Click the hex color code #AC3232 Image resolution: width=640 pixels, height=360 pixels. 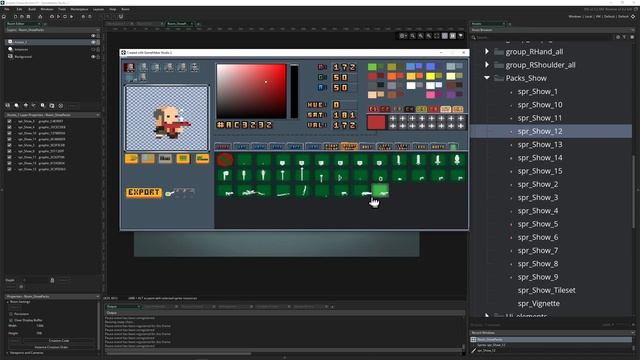click(244, 125)
